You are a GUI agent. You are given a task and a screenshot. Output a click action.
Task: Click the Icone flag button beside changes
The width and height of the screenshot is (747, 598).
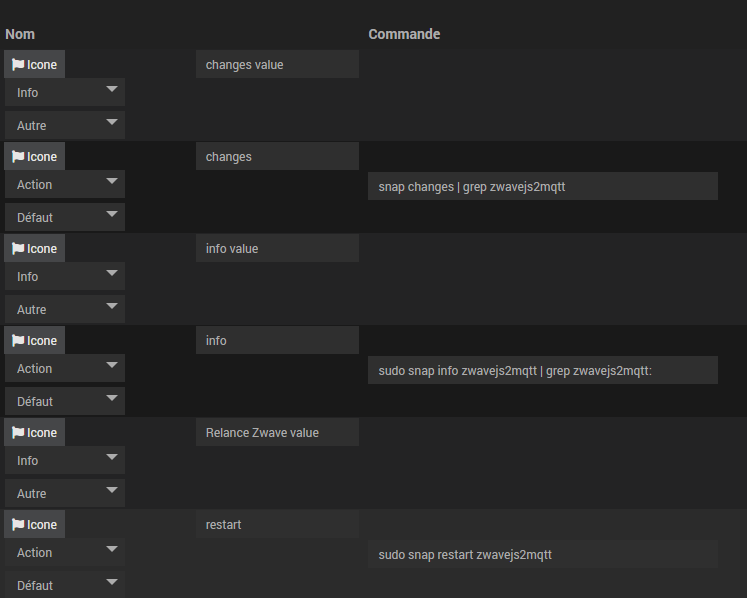[34, 156]
